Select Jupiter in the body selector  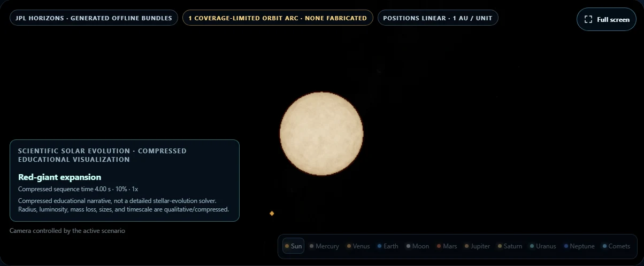click(x=477, y=246)
